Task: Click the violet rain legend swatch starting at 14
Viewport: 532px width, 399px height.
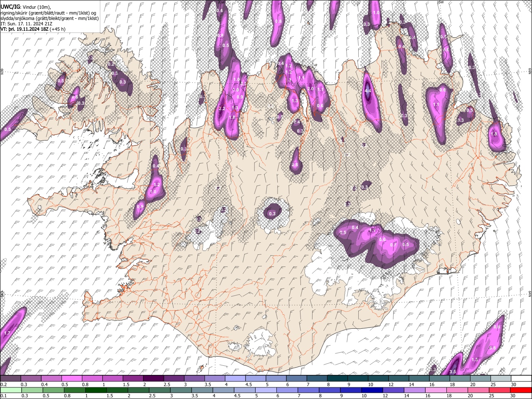Action: click(414, 390)
